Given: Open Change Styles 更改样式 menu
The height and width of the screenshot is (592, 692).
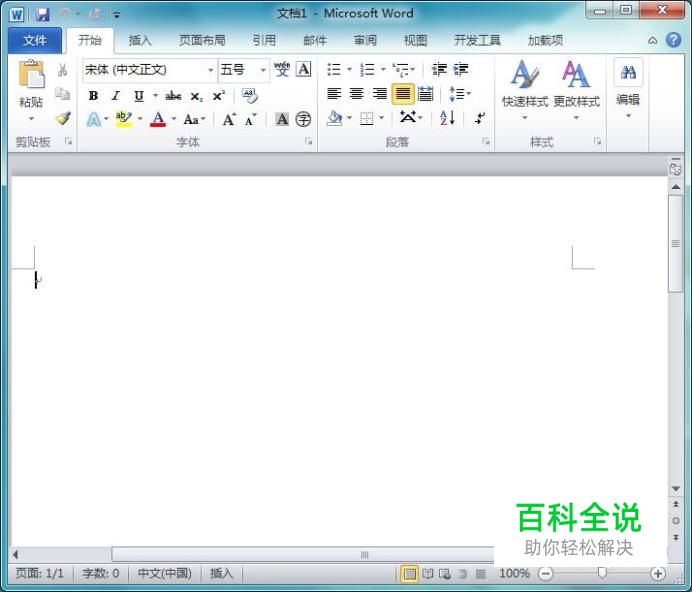Looking at the screenshot, I should pyautogui.click(x=576, y=90).
